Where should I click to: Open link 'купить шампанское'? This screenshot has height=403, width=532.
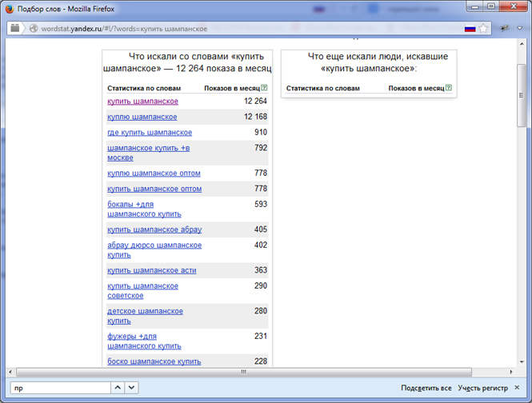tap(142, 101)
